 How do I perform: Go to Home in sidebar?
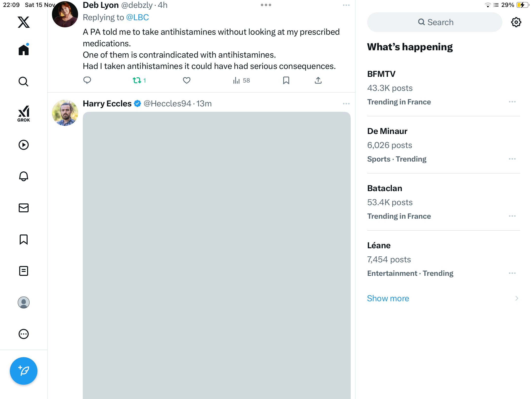coord(24,50)
